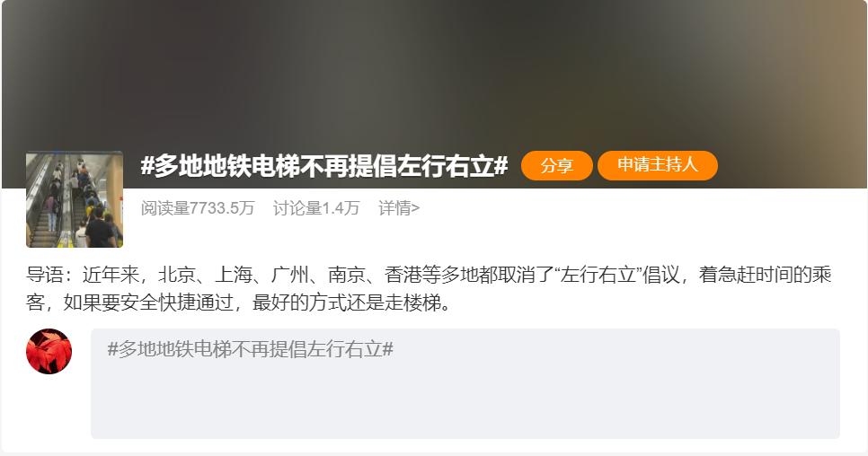This screenshot has height=456, width=868.
Task: Click the 讨论量1.4万 discussion count
Action: [316, 208]
